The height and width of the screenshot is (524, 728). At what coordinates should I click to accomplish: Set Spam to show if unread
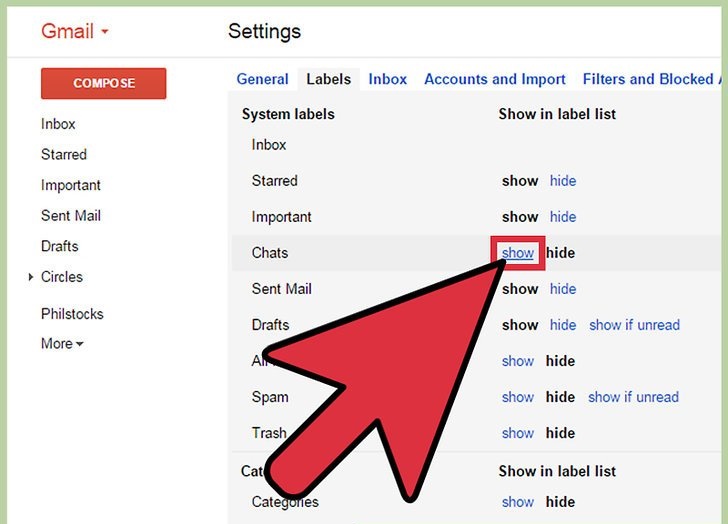(633, 397)
